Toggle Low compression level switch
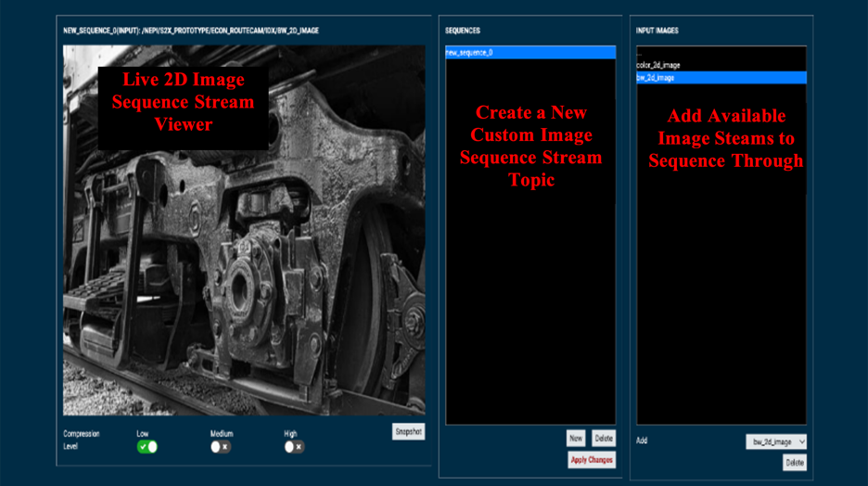Image resolution: width=868 pixels, height=486 pixels. coord(147,447)
